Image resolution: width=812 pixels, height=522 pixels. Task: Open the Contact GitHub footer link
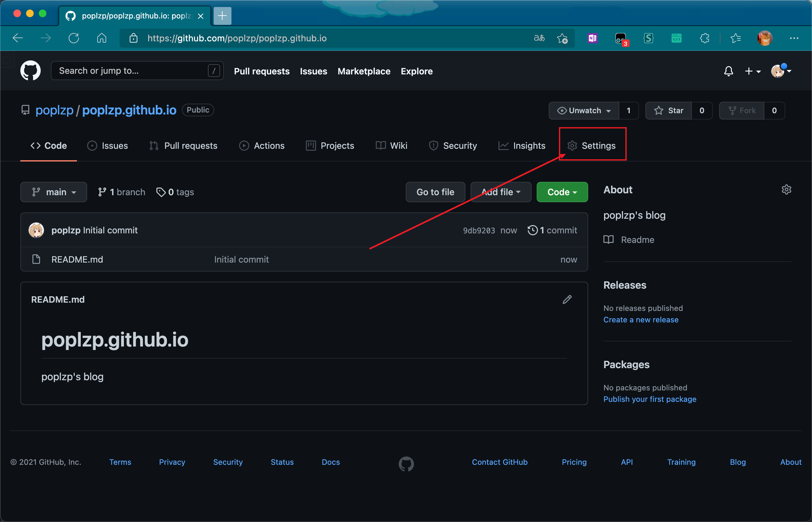click(x=499, y=462)
